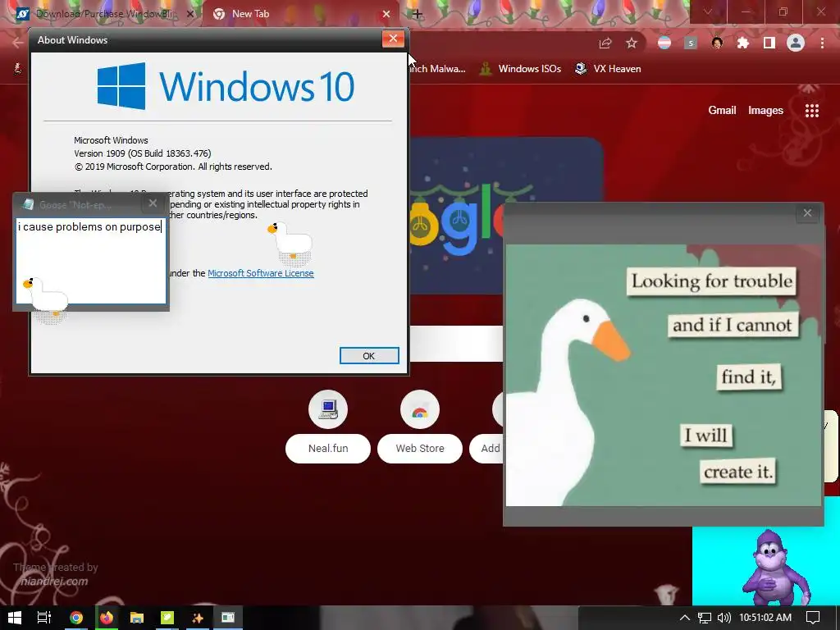Click the Web Store shortcut label
The height and width of the screenshot is (630, 840).
click(419, 449)
